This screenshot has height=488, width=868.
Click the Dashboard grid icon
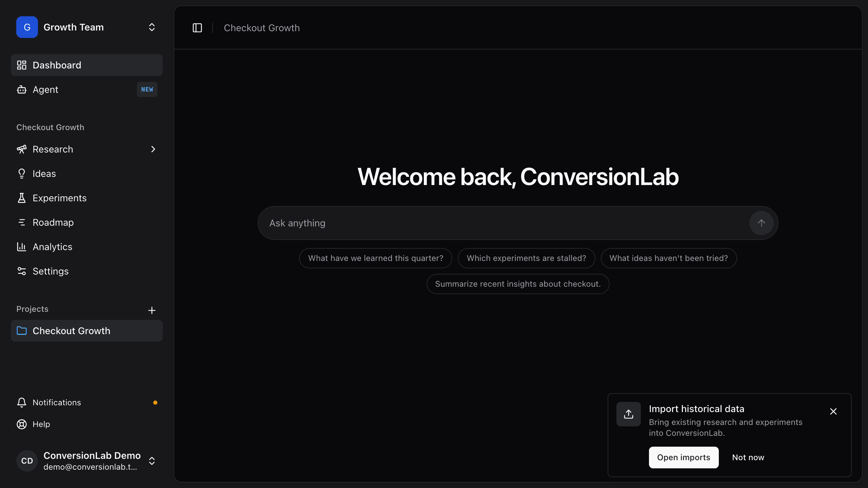point(22,65)
